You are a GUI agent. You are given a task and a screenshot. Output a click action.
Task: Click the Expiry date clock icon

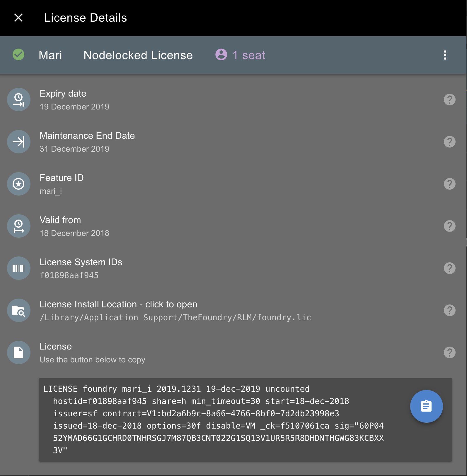click(19, 100)
